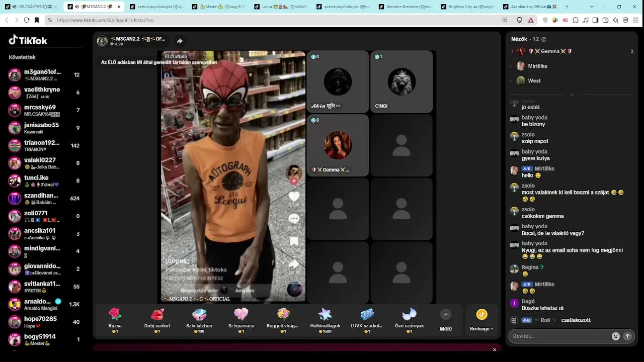
Task: Expand the More gifts list
Action: point(446,320)
